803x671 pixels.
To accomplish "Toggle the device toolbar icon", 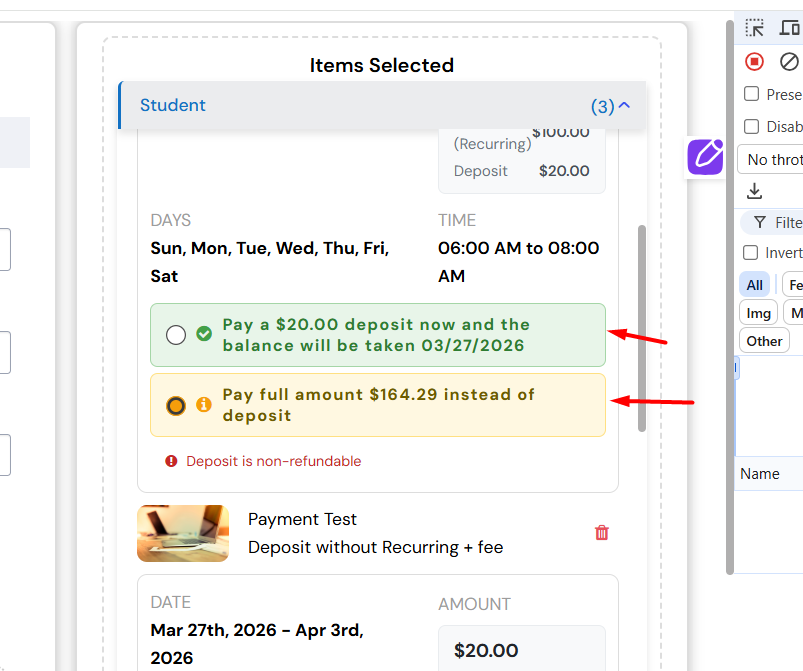I will point(790,28).
